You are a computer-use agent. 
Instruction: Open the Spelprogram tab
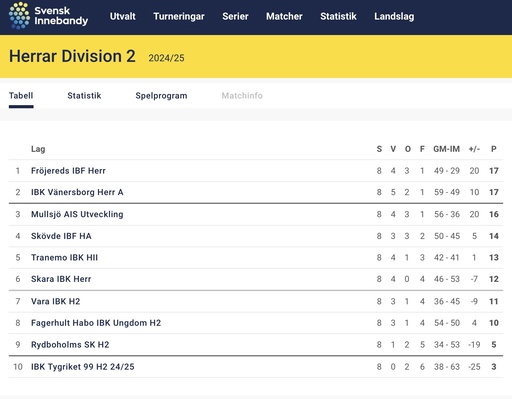click(x=161, y=96)
